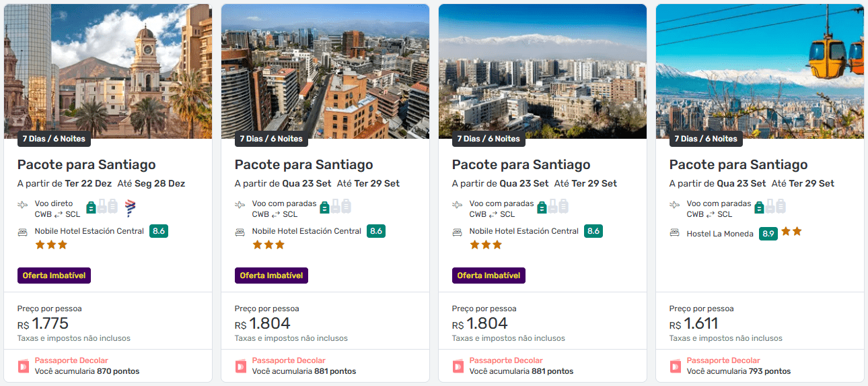This screenshot has height=386, width=868.
Task: Open the aerial city street photo
Action: [x=325, y=67]
